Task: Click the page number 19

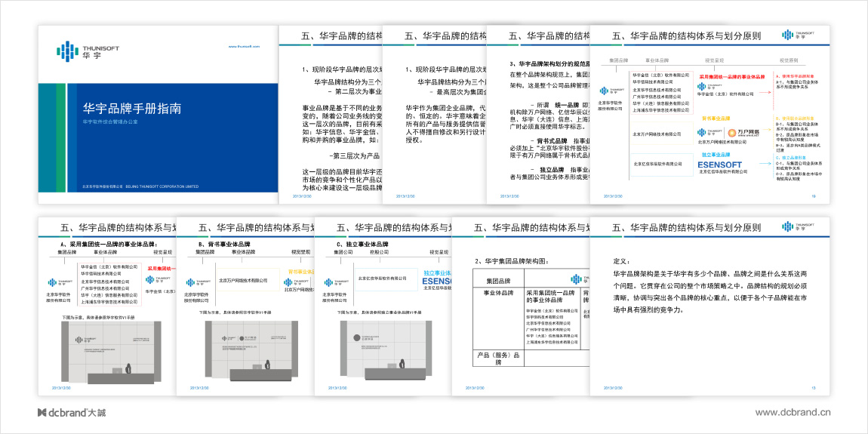Action: (x=813, y=196)
